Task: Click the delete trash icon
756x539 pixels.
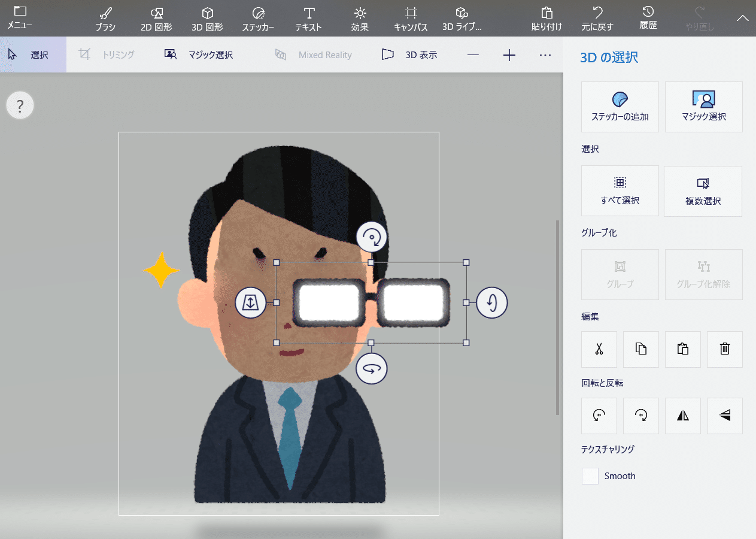Action: coord(724,349)
